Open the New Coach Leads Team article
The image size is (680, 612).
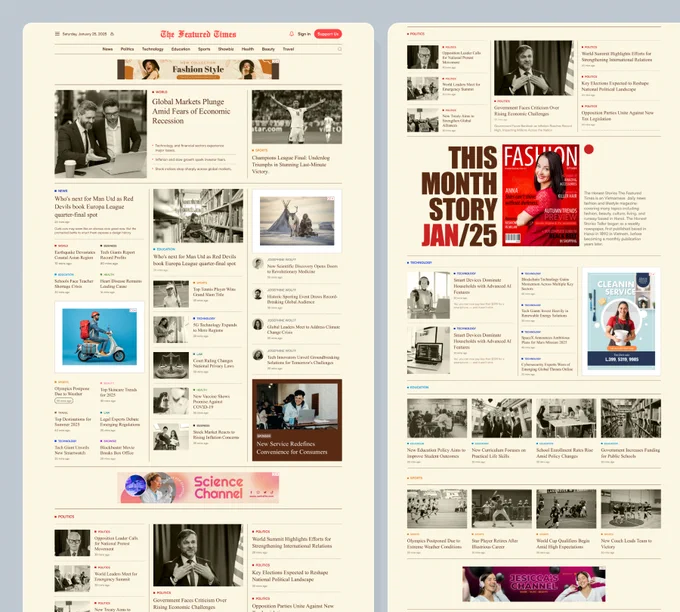[626, 543]
